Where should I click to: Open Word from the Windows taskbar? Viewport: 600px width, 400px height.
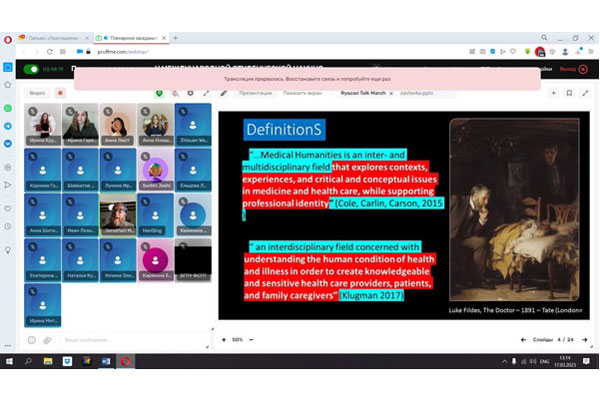click(x=105, y=360)
